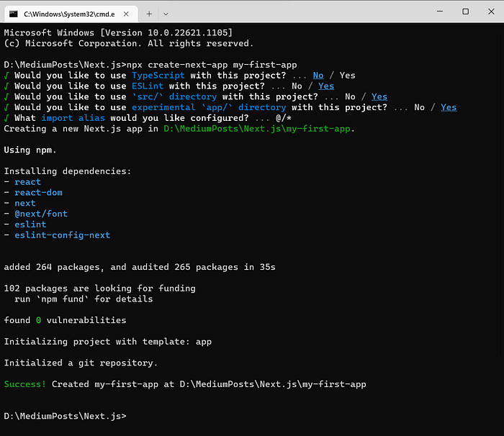This screenshot has height=436, width=504.
Task: Click the cmd icon in the tab
Action: (x=14, y=14)
